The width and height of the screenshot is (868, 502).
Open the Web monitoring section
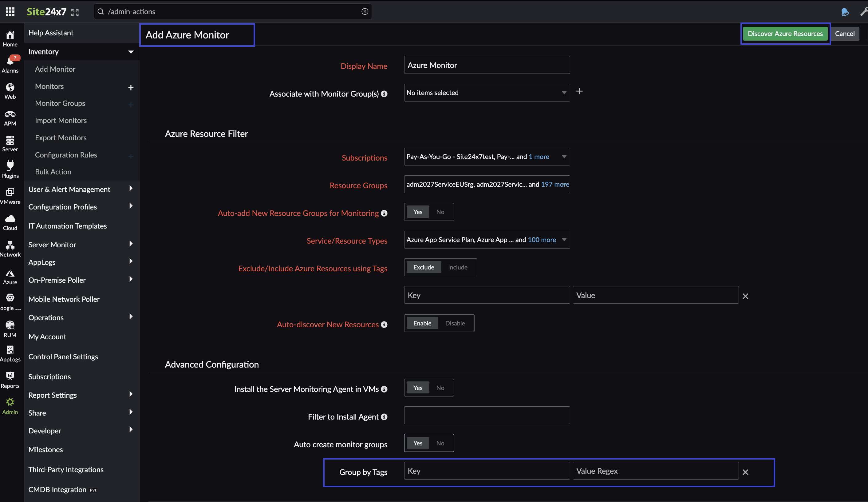(x=10, y=91)
